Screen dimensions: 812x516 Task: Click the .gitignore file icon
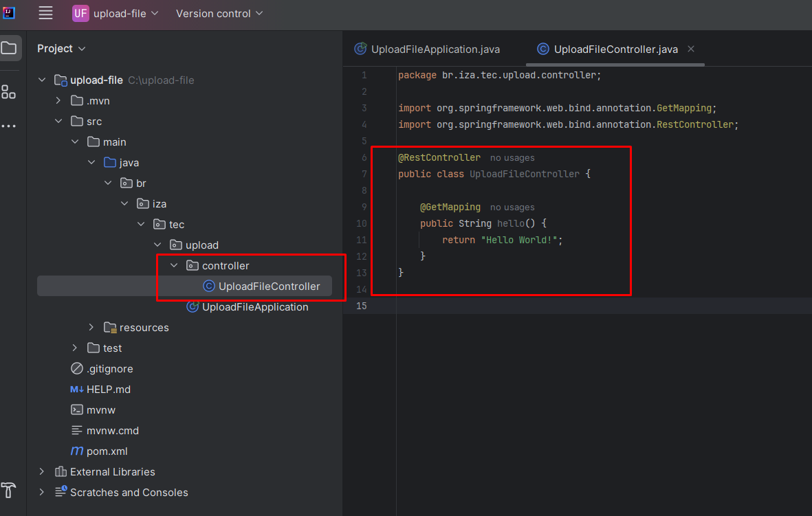76,368
